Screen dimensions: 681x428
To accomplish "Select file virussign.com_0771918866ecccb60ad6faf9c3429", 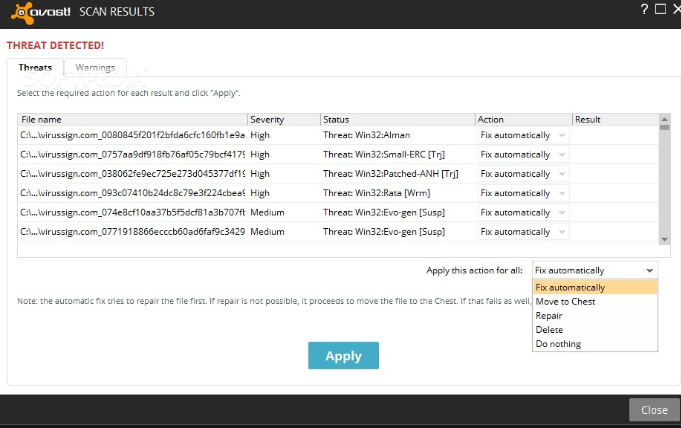I will click(132, 232).
